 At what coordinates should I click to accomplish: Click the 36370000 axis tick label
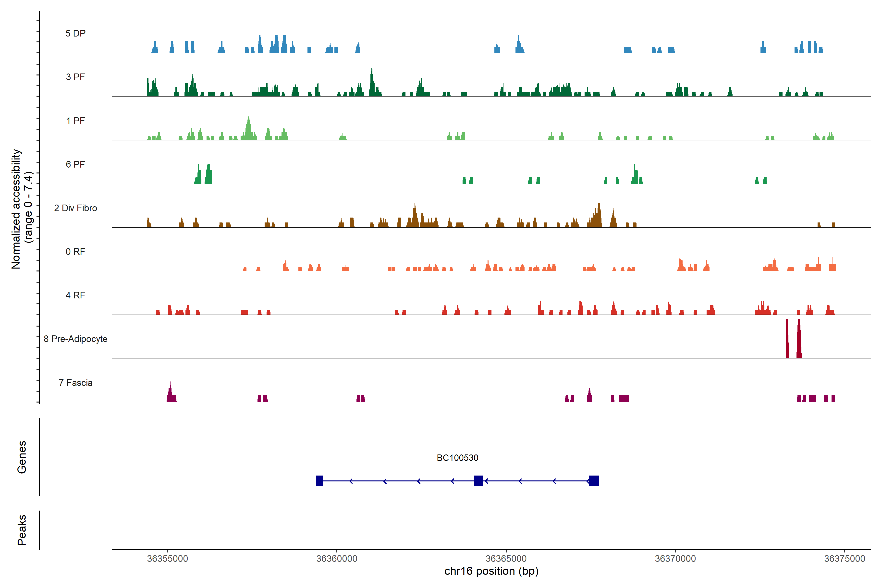(x=675, y=558)
